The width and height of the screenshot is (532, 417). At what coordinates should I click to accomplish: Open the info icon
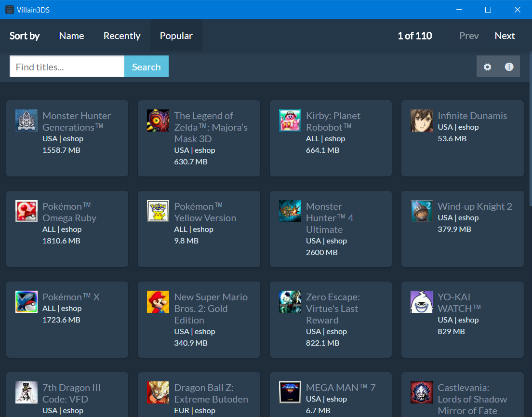pos(509,67)
